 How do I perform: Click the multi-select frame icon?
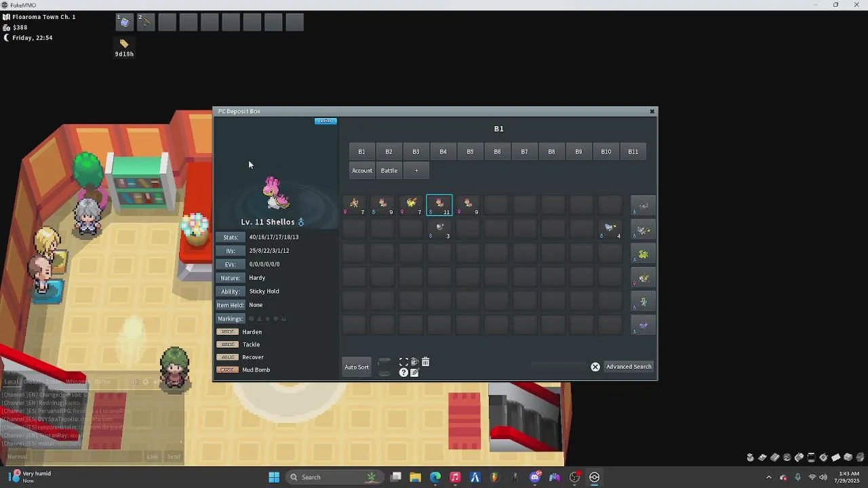pos(403,362)
